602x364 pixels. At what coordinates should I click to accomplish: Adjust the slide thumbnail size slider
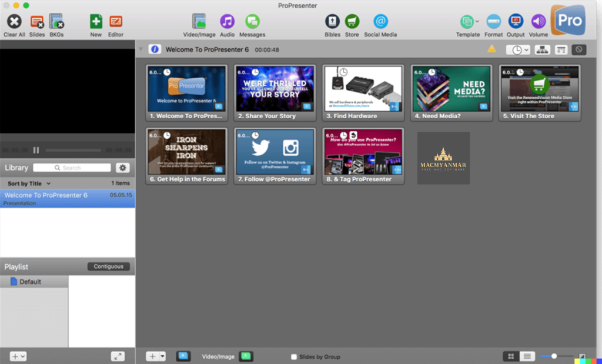click(x=554, y=356)
